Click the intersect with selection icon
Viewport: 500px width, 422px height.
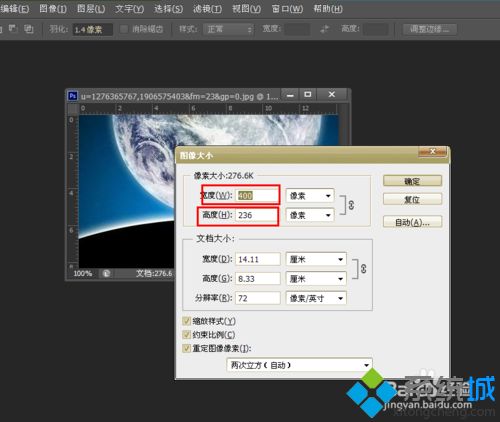click(x=29, y=29)
